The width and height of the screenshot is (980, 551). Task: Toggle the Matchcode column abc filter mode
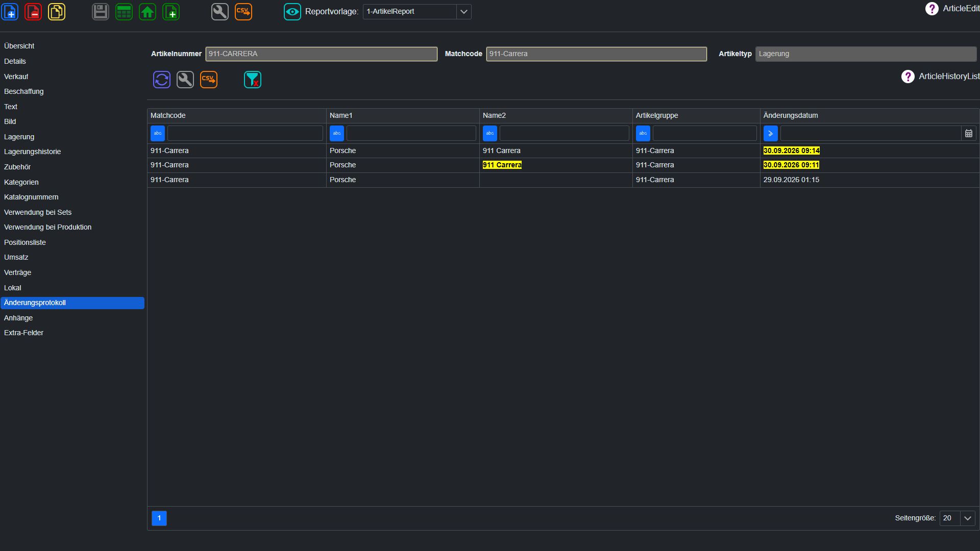click(x=158, y=134)
